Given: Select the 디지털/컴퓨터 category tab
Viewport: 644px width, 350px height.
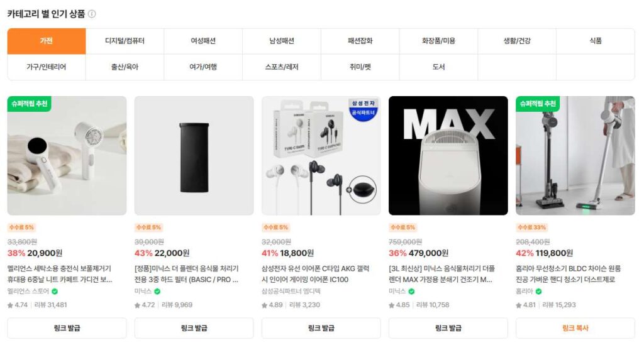Looking at the screenshot, I should 125,41.
